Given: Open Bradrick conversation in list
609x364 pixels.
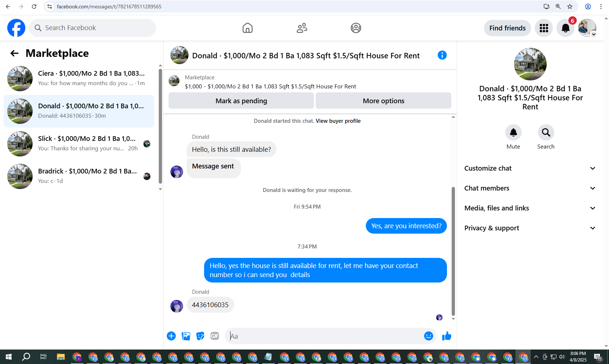Looking at the screenshot, I should coord(79,176).
